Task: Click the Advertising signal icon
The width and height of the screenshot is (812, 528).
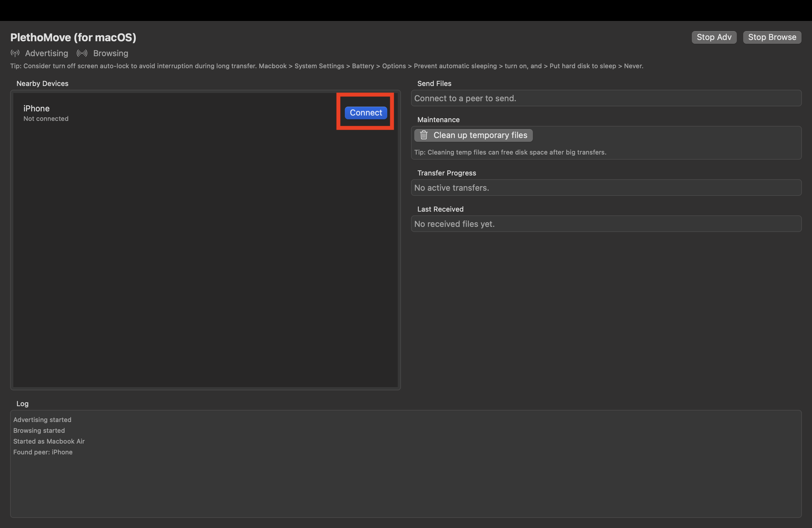Action: (x=15, y=53)
